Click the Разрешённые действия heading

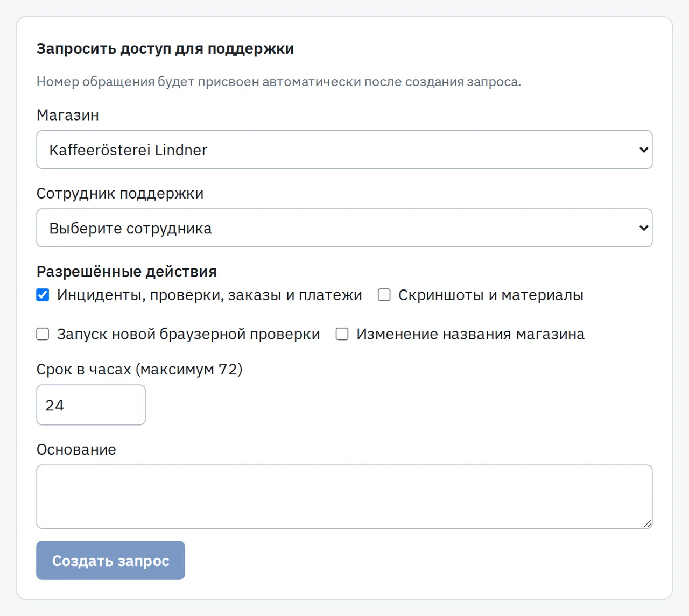[126, 271]
